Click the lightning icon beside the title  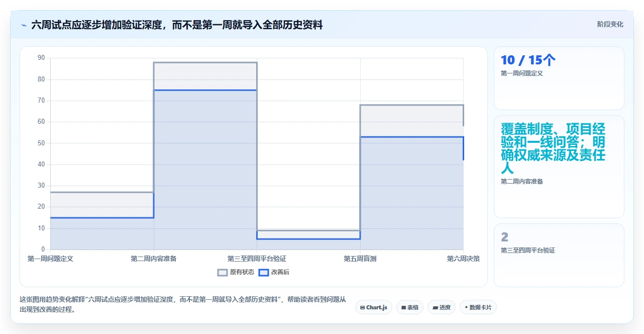24,25
